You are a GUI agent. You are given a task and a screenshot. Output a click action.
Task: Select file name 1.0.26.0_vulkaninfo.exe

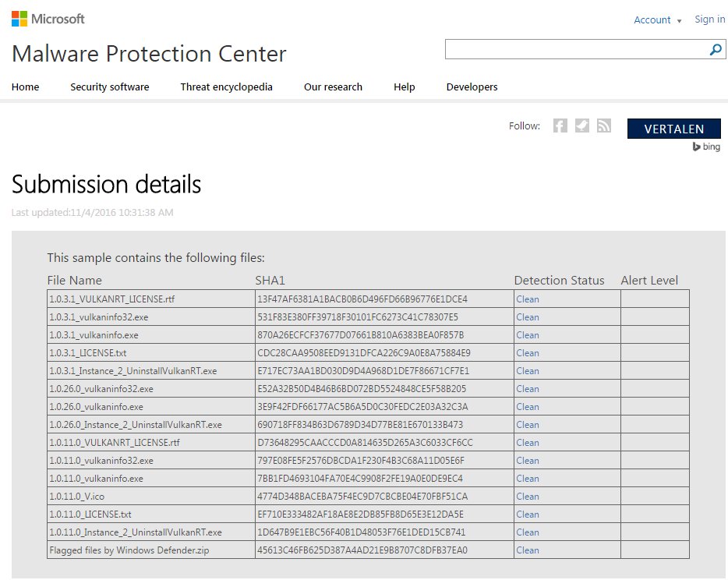coord(96,407)
